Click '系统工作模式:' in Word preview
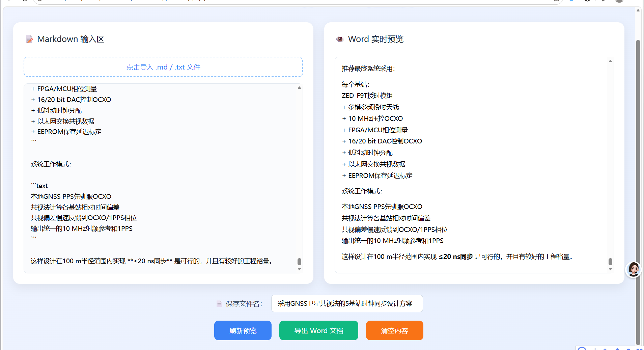644x350 pixels. pos(362,191)
